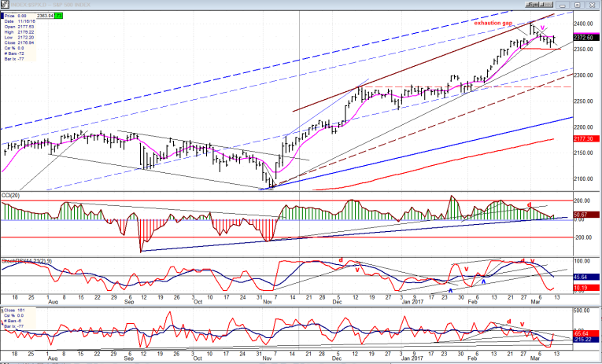Screen dimensions: 602x364
Task: Click the -215.22 value label in bottom panel
Action: [586, 340]
